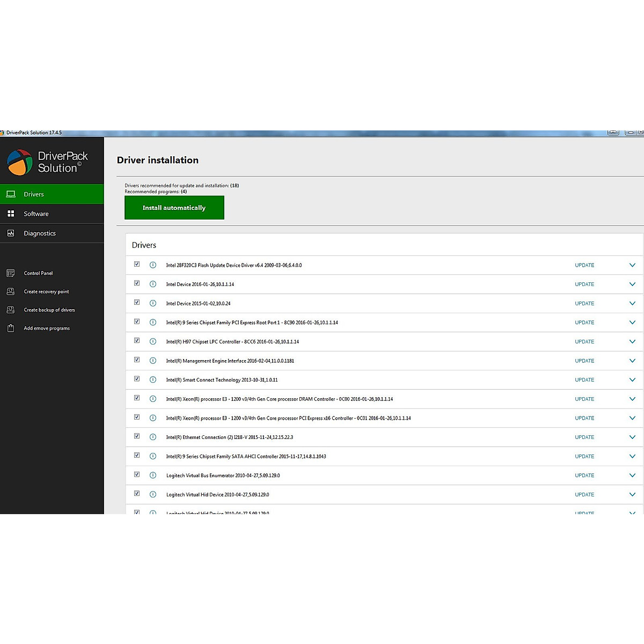Switch to the Diagnostics section
The width and height of the screenshot is (644, 644).
click(x=40, y=233)
